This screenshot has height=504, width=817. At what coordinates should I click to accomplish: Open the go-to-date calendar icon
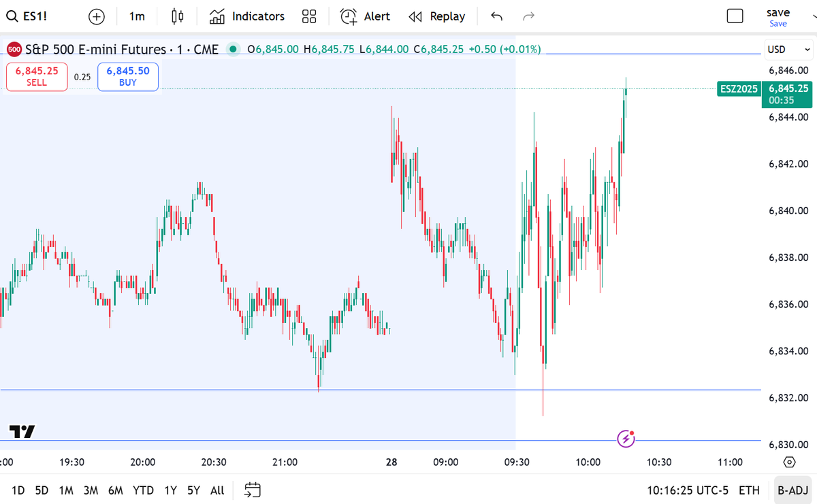(x=253, y=490)
